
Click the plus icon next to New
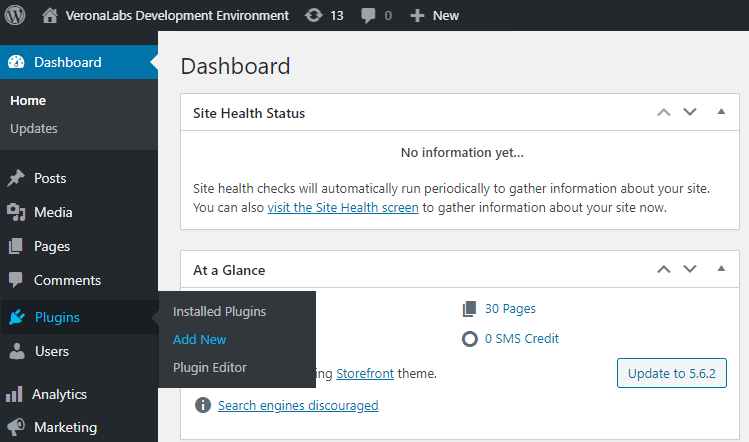(417, 16)
